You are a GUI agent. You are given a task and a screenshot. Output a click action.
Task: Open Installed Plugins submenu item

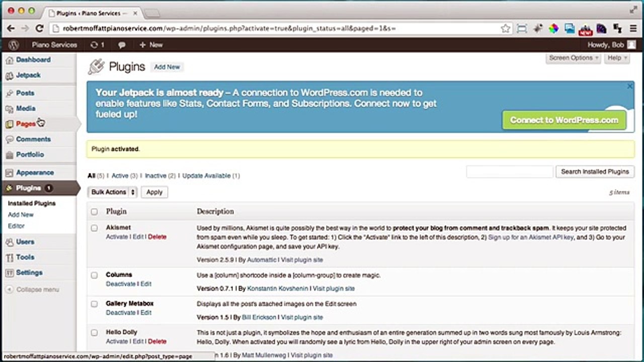click(x=32, y=204)
